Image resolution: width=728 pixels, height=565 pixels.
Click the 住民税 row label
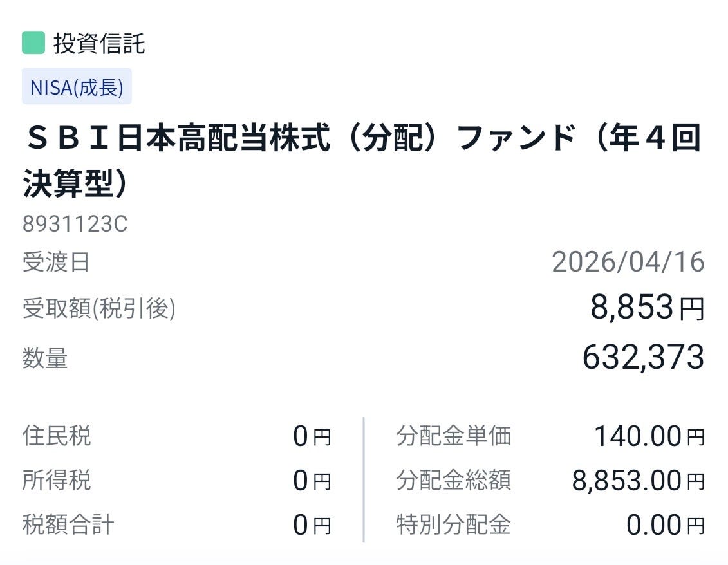pyautogui.click(x=56, y=436)
